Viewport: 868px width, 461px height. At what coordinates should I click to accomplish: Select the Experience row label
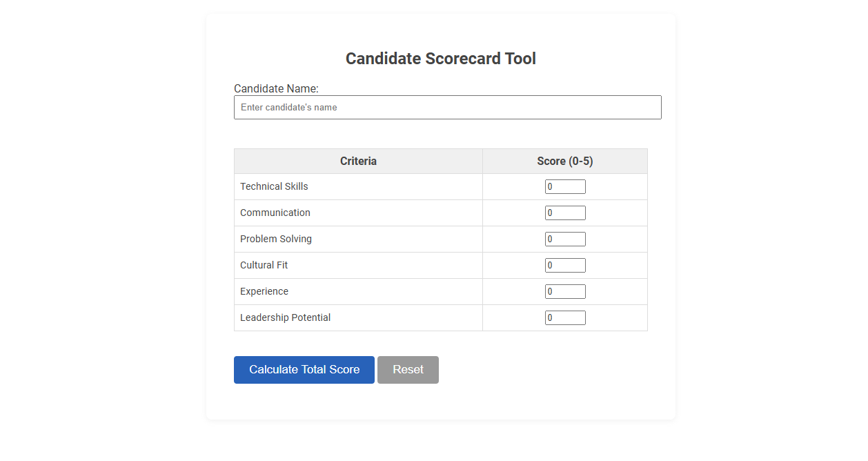point(264,291)
